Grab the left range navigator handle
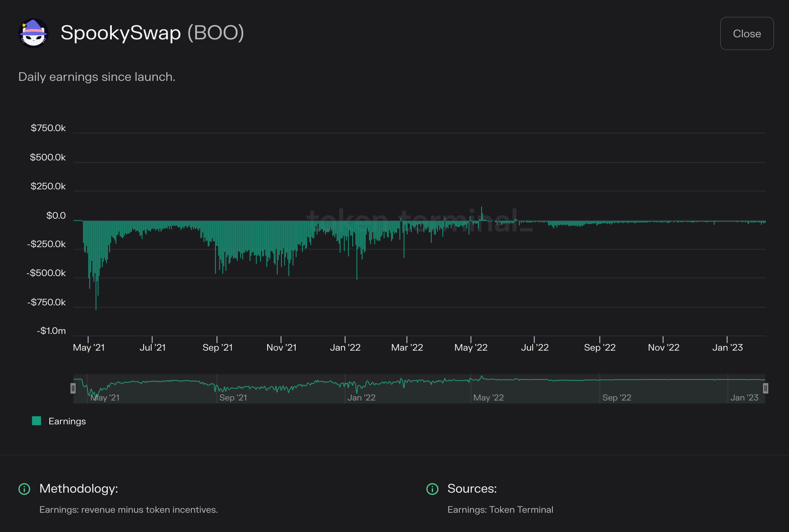 (x=73, y=388)
